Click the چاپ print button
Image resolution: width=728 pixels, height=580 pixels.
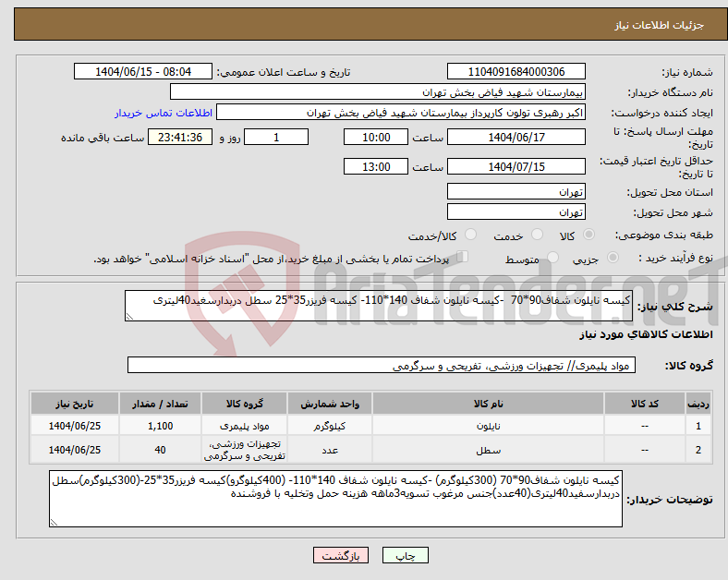406,555
